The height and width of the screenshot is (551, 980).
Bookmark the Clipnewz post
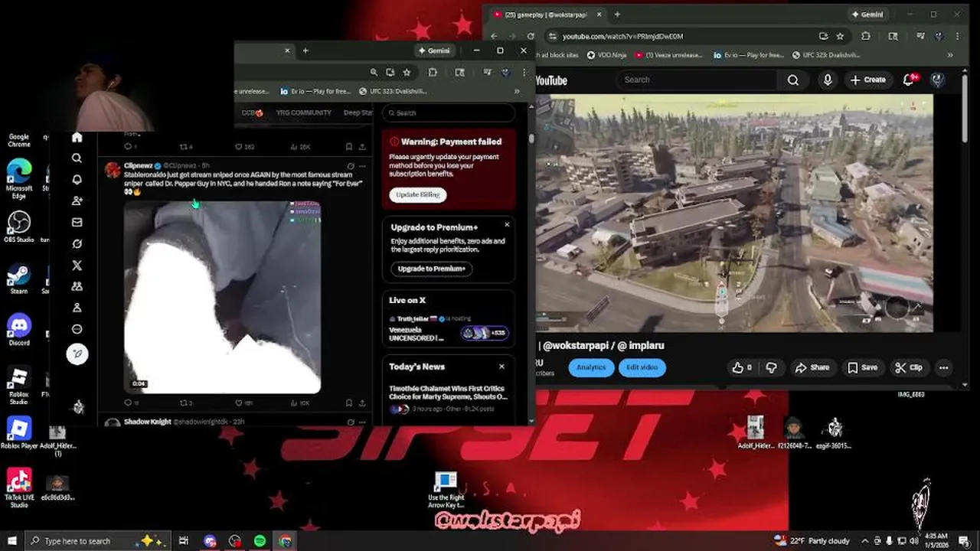click(349, 403)
